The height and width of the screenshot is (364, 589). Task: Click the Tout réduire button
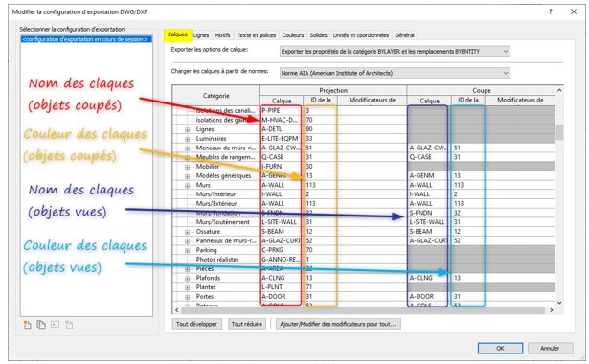click(247, 324)
